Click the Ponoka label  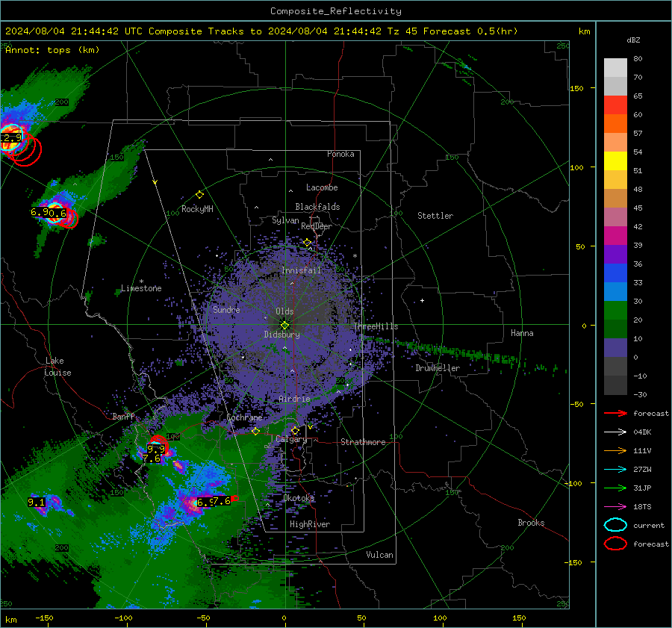coord(340,155)
